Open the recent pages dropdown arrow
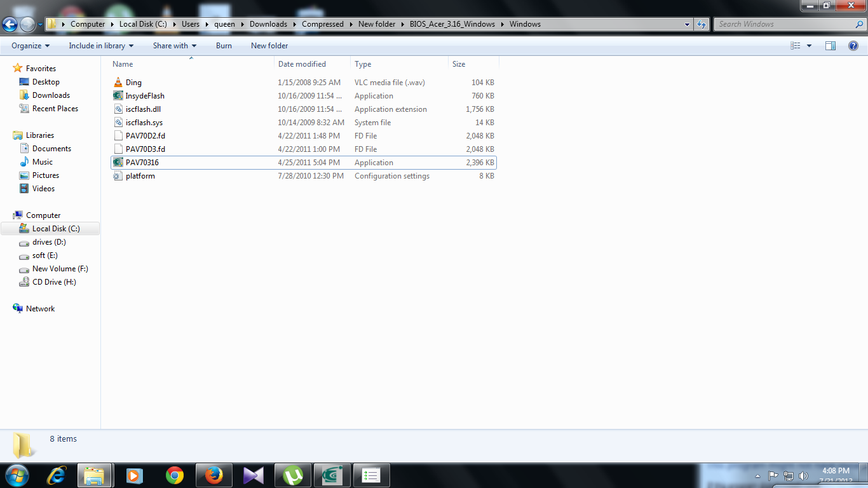Screen dimensions: 868x488 (x=40, y=25)
